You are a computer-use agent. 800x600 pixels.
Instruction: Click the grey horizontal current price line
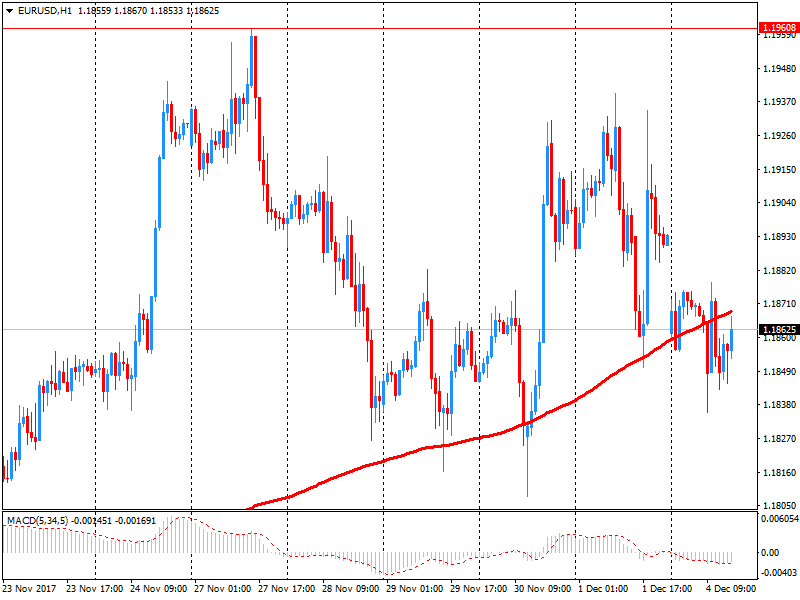pos(380,330)
